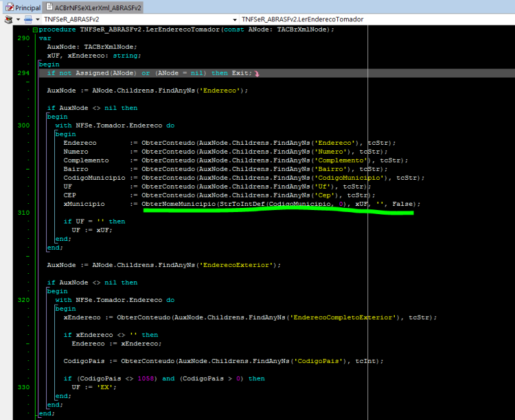Expand the TNFSeR_ABRASFv2 class combo box arrow
The height and width of the screenshot is (420, 515).
click(x=235, y=20)
